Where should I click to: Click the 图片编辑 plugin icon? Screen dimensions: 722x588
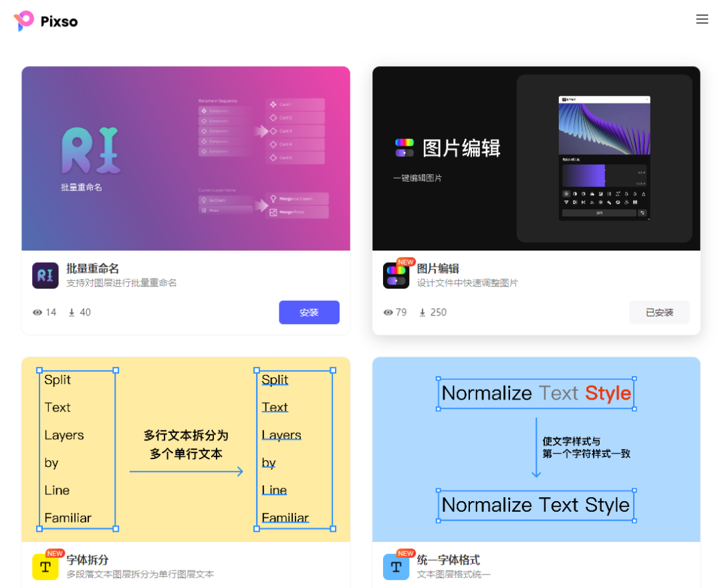pyautogui.click(x=396, y=275)
